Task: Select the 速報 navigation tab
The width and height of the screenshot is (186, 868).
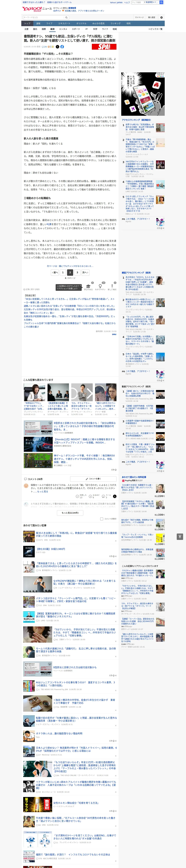Action: tap(38, 24)
